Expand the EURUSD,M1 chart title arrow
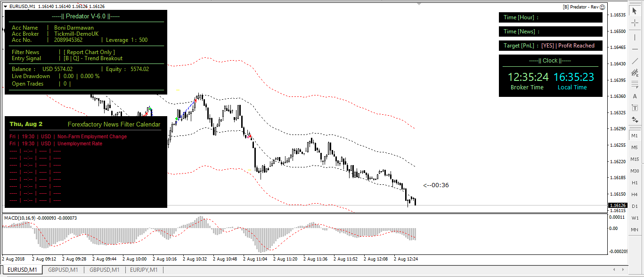Screen dimensions: 644x277 click(5, 7)
